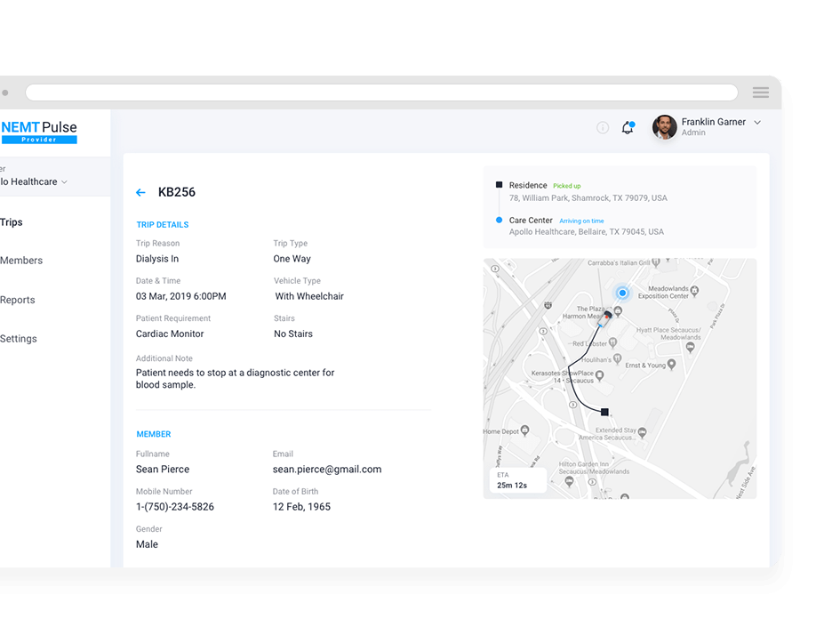This screenshot has height=643, width=840.
Task: Click the info icon in the top bar
Action: [x=603, y=128]
